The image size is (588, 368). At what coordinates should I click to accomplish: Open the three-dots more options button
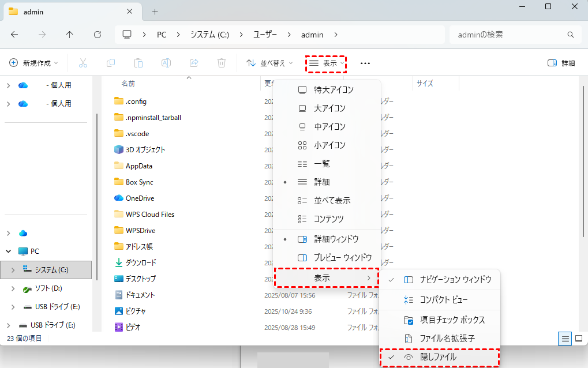(365, 63)
